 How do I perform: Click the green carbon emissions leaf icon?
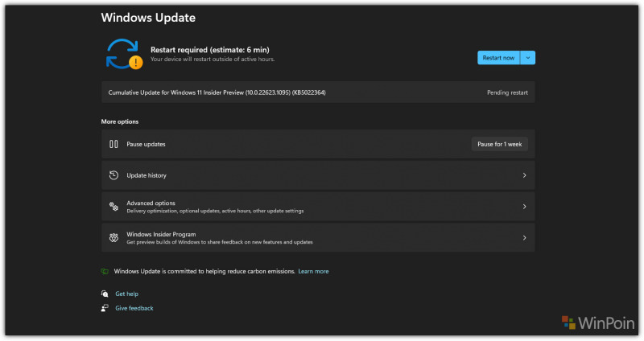[x=105, y=271]
